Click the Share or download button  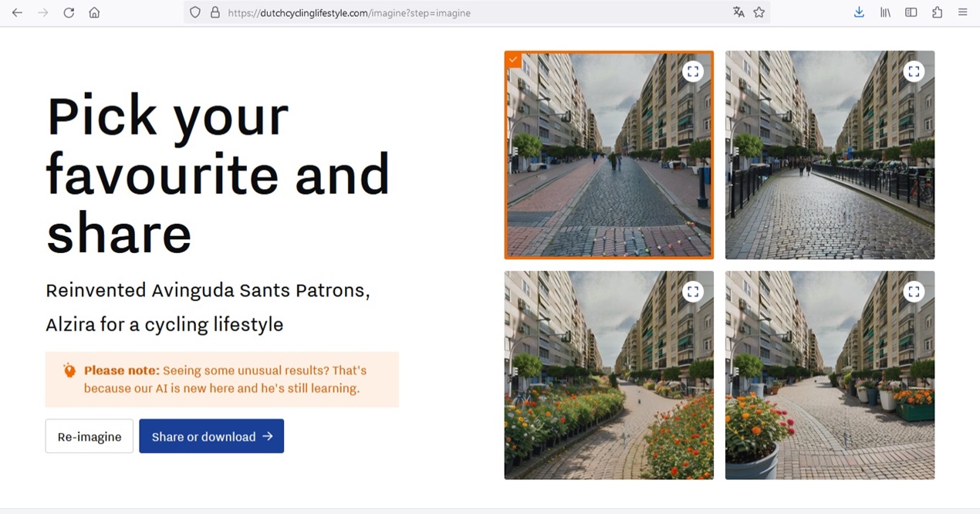pyautogui.click(x=211, y=436)
